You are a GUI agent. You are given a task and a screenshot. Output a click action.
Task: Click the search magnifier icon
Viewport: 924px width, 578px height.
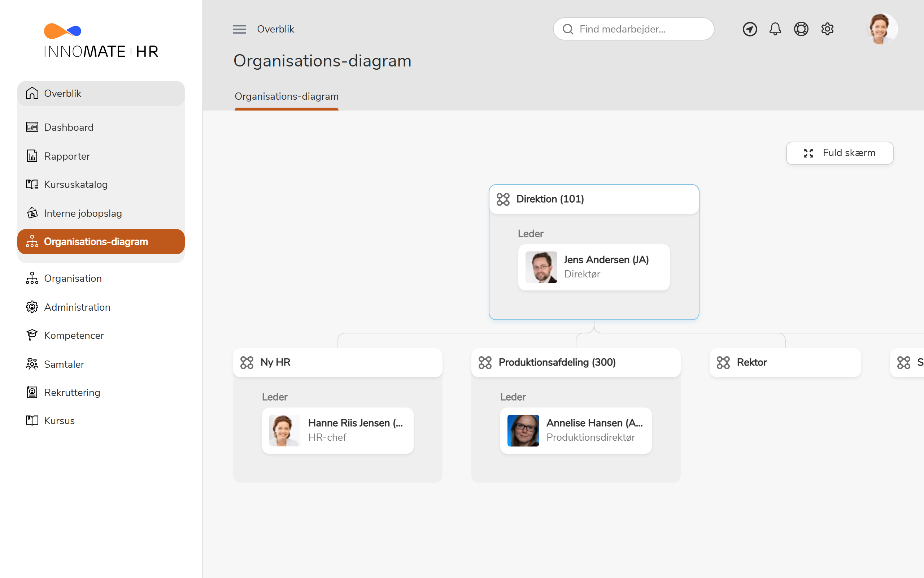point(568,29)
